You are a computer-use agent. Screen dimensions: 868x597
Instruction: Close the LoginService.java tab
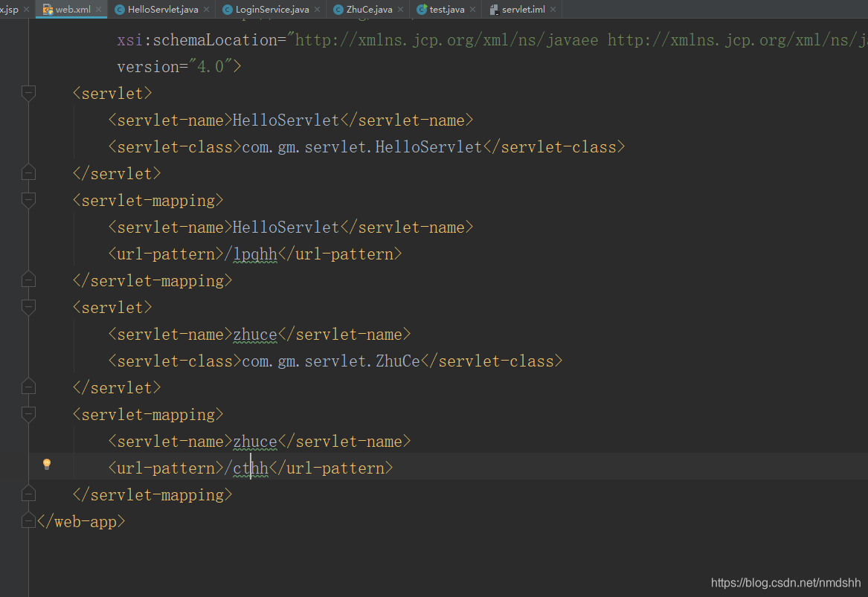317,10
